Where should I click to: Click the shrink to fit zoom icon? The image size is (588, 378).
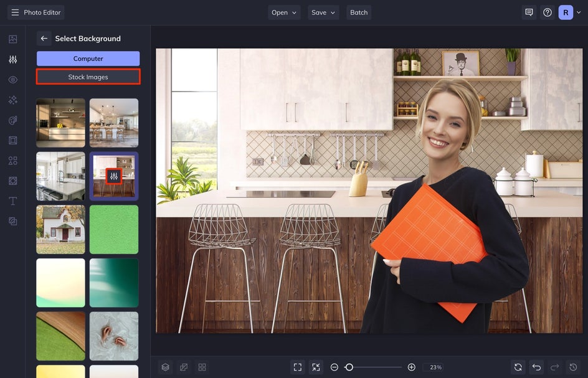point(316,367)
